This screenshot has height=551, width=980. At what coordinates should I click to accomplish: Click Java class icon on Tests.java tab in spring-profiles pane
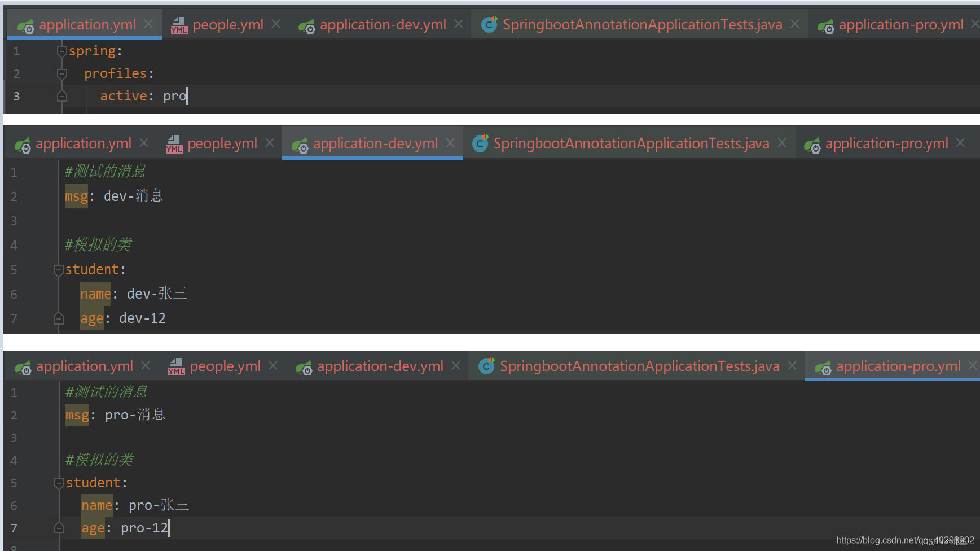489,25
